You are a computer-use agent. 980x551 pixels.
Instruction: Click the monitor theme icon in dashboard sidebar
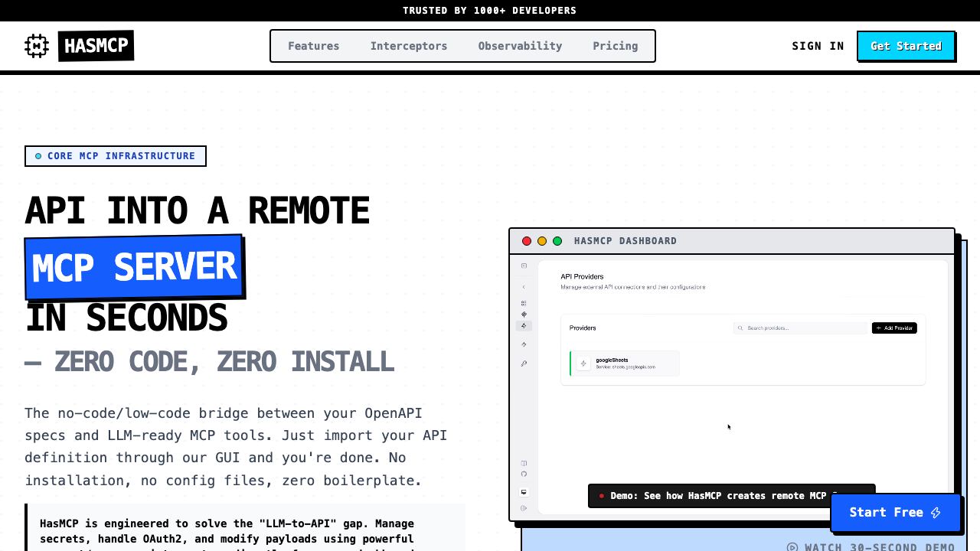pyautogui.click(x=524, y=492)
